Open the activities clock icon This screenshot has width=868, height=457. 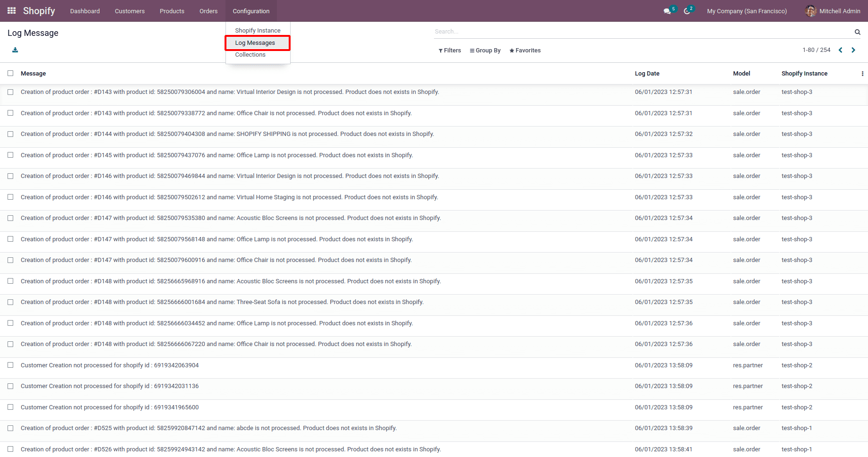[x=687, y=11]
